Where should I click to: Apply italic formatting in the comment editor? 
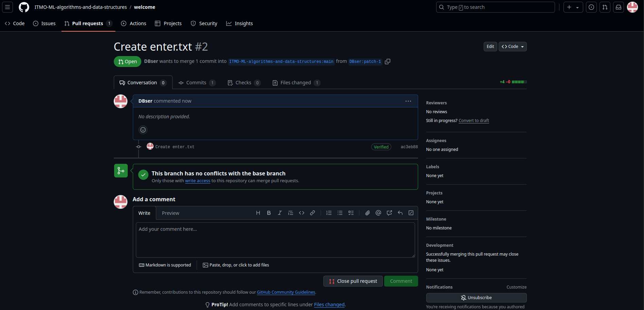280,213
